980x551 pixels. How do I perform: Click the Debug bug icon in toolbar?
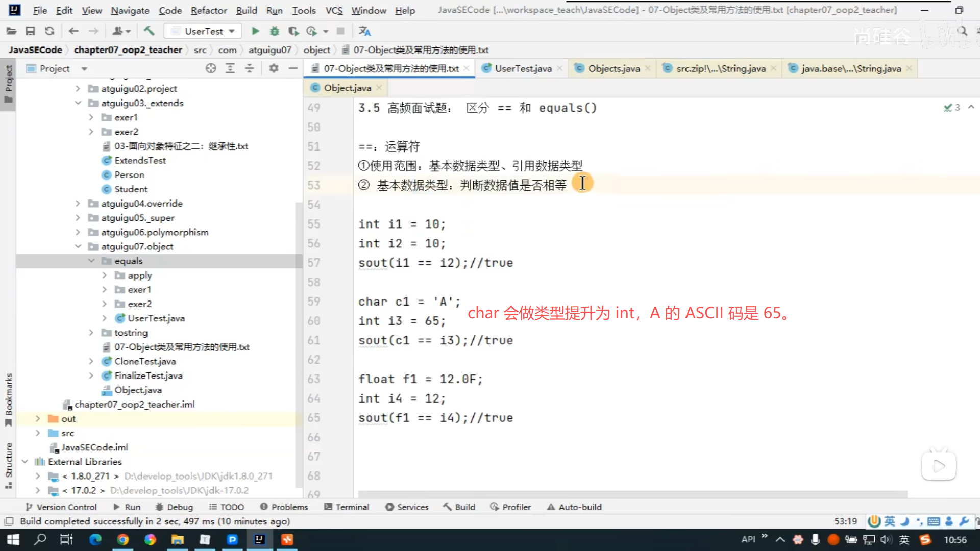[275, 31]
